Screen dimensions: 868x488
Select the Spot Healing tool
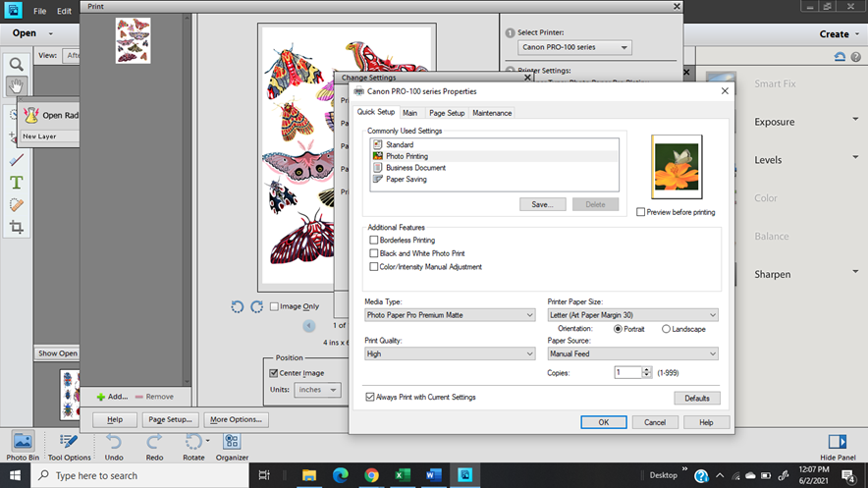click(16, 204)
